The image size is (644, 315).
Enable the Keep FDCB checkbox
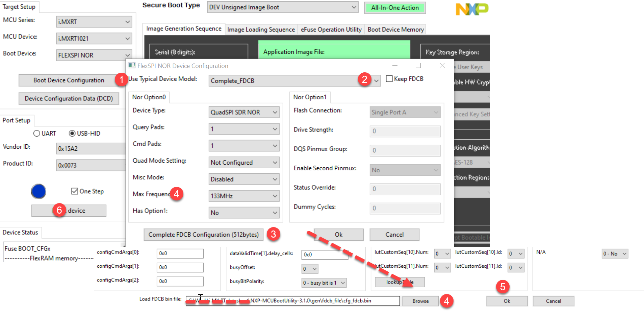click(389, 78)
